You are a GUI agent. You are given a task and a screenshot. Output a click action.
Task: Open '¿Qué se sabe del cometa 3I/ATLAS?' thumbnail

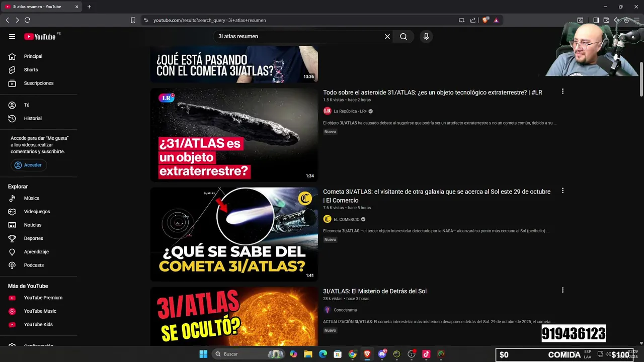pyautogui.click(x=234, y=234)
